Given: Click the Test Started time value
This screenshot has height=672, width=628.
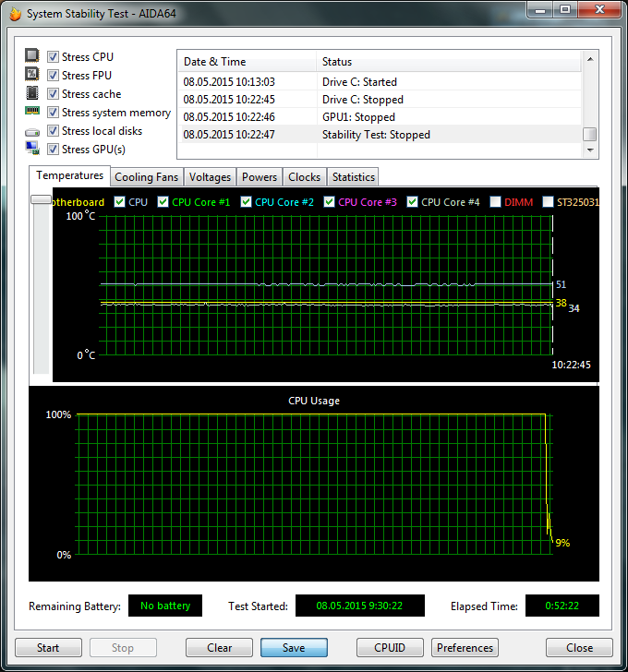Looking at the screenshot, I should 359,606.
